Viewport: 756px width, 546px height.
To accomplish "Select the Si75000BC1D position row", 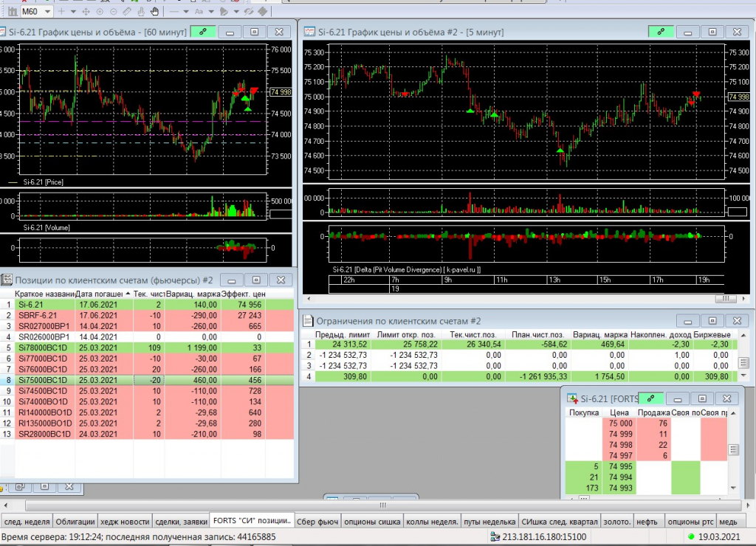I will [147, 380].
